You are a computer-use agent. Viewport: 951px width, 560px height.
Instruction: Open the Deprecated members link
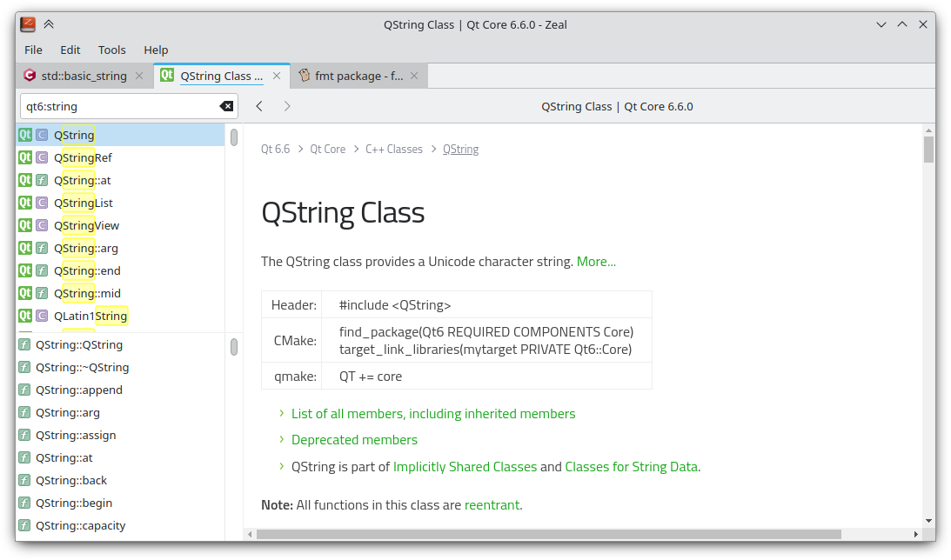coord(354,440)
